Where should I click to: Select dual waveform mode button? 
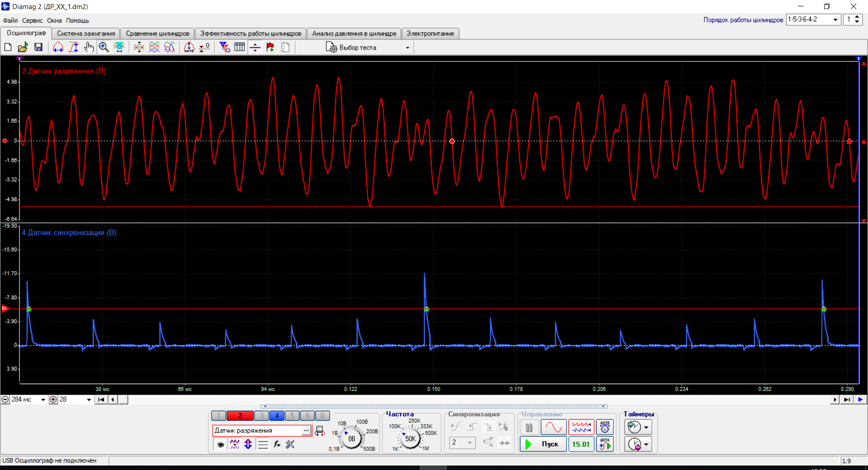581,427
